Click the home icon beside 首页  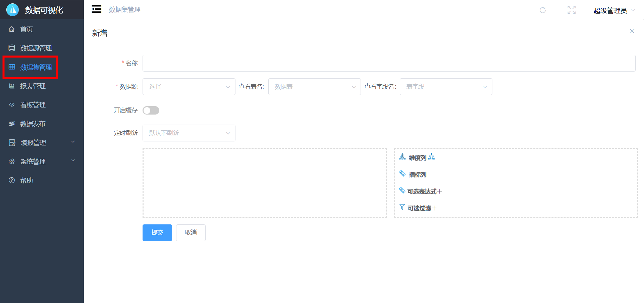tap(12, 29)
